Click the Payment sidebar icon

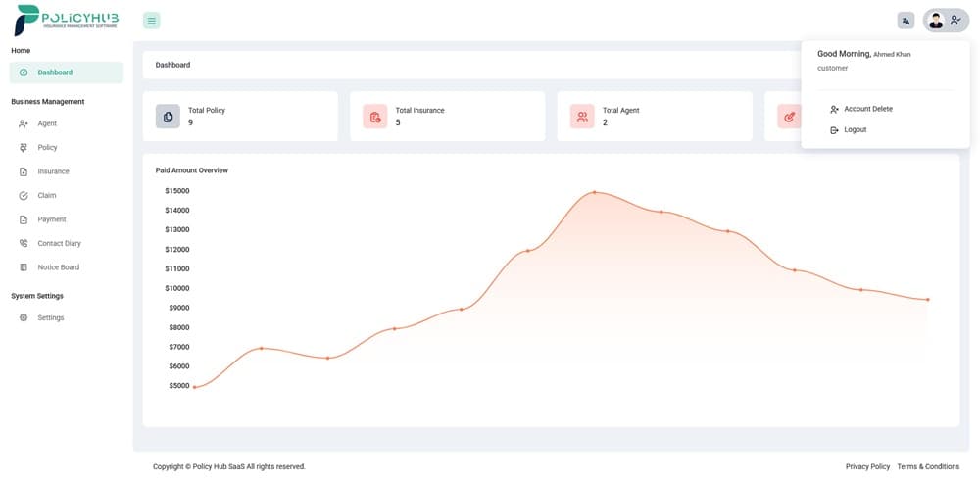[24, 219]
